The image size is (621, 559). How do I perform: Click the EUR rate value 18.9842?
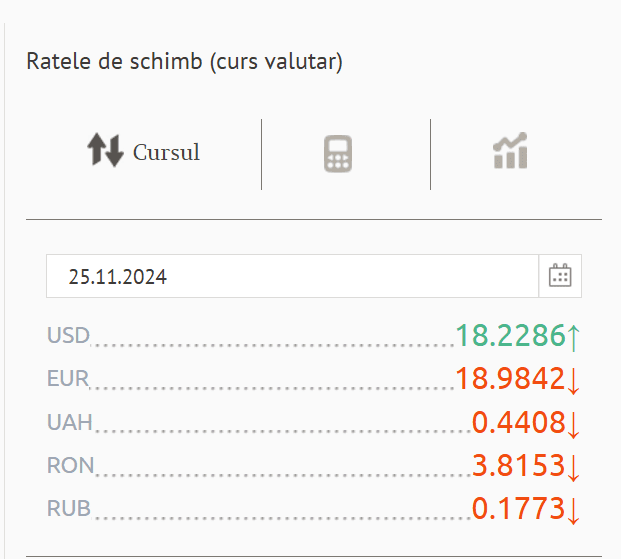click(510, 379)
